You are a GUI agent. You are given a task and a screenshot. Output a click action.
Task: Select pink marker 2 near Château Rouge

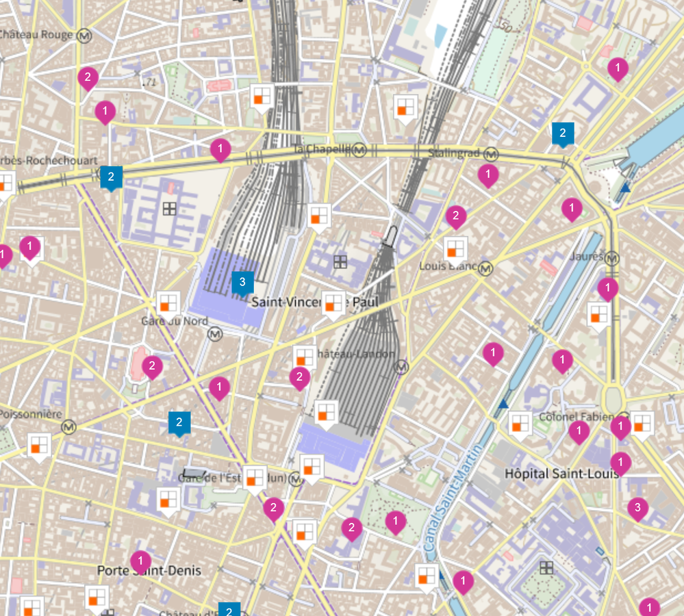(87, 77)
